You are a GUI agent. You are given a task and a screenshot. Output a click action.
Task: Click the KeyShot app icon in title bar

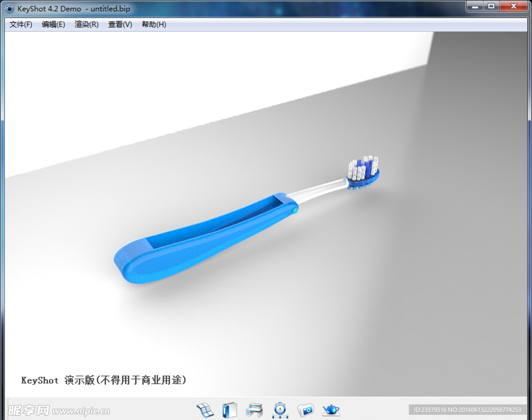(9, 9)
